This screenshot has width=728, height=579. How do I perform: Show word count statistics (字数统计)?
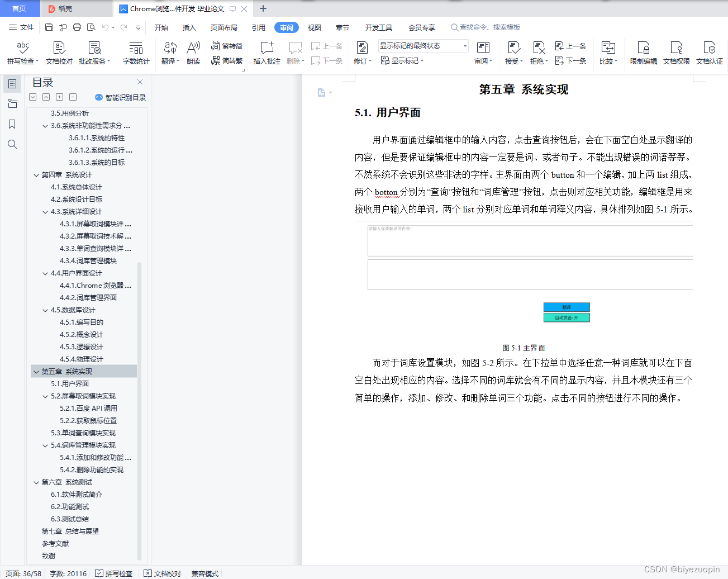136,53
